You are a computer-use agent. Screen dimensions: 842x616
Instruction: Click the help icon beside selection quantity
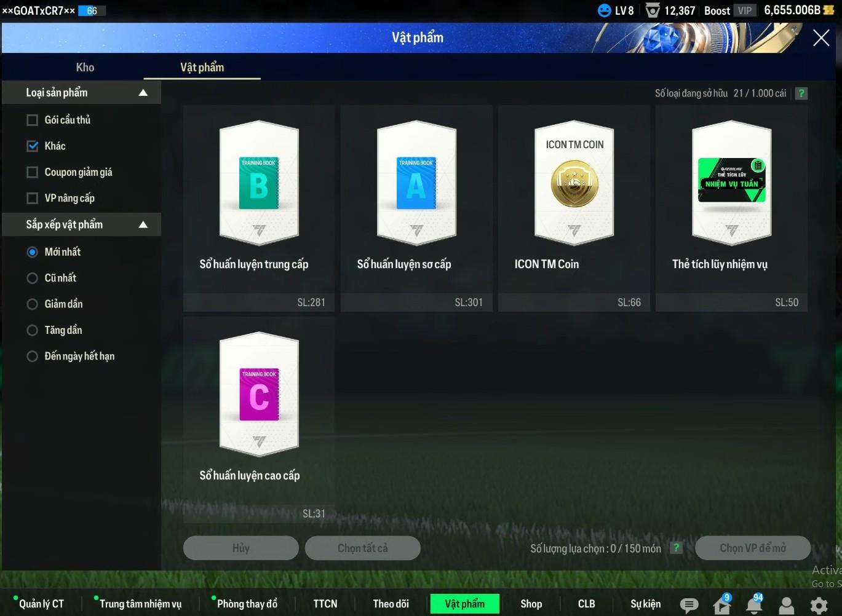coord(676,548)
